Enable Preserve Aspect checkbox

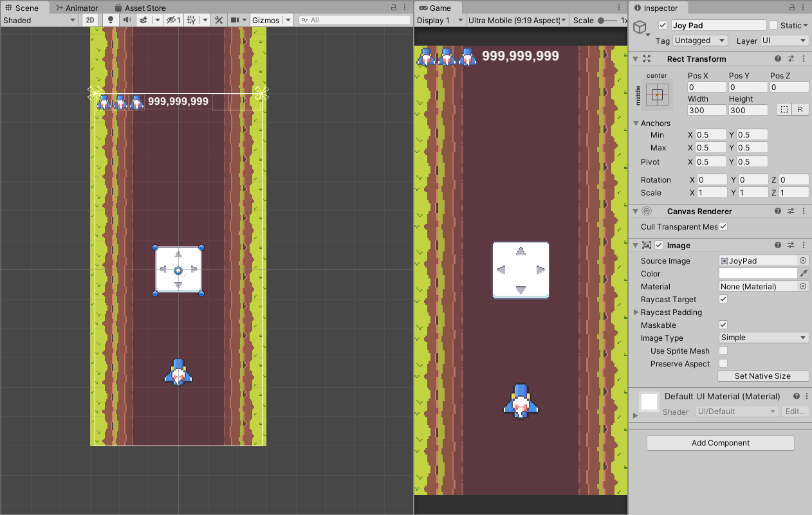pos(723,363)
